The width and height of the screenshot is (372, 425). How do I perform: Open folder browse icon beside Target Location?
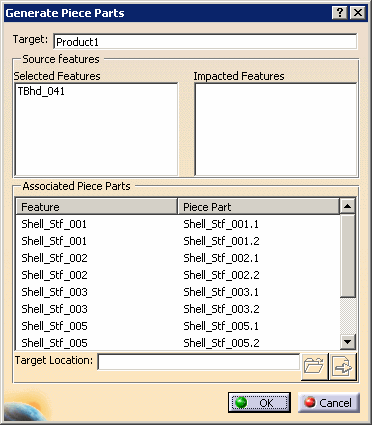[314, 367]
